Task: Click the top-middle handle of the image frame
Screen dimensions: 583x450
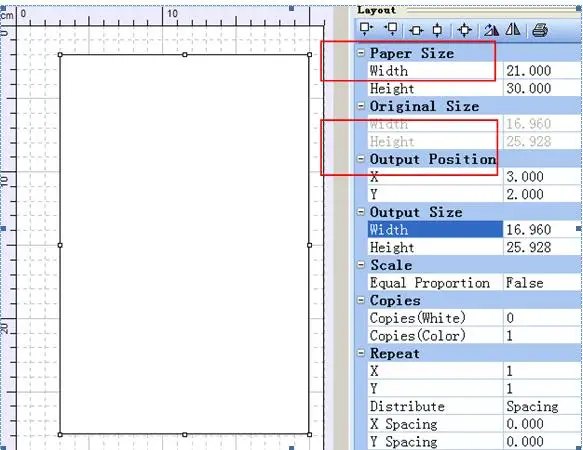Action: point(185,55)
